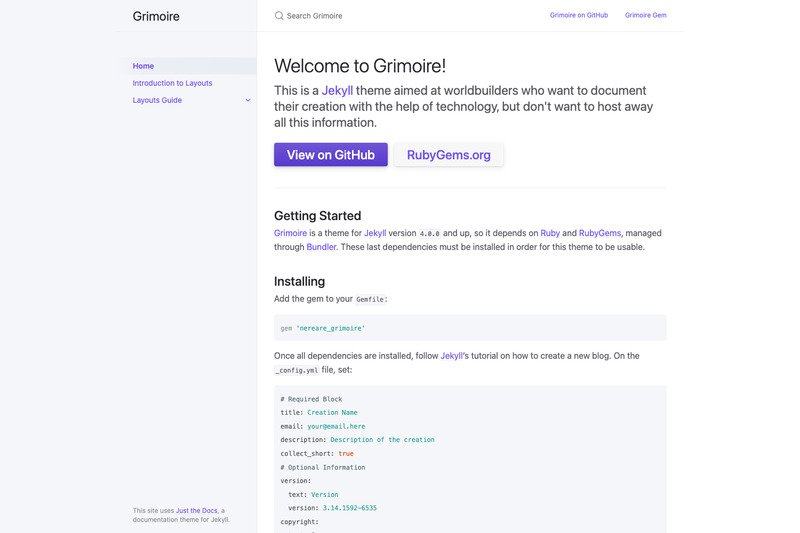This screenshot has width=800, height=533.
Task: Open Introduction to Layouts page
Action: pos(172,83)
